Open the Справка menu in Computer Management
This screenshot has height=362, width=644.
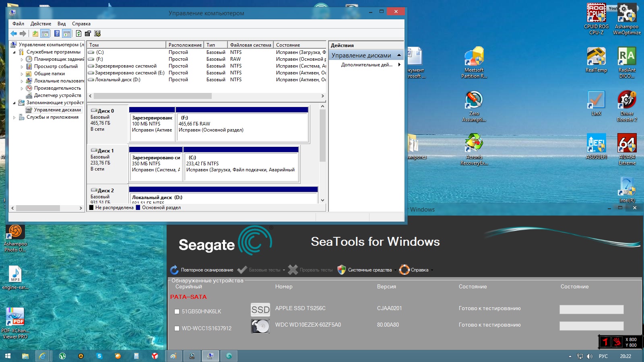click(x=81, y=24)
